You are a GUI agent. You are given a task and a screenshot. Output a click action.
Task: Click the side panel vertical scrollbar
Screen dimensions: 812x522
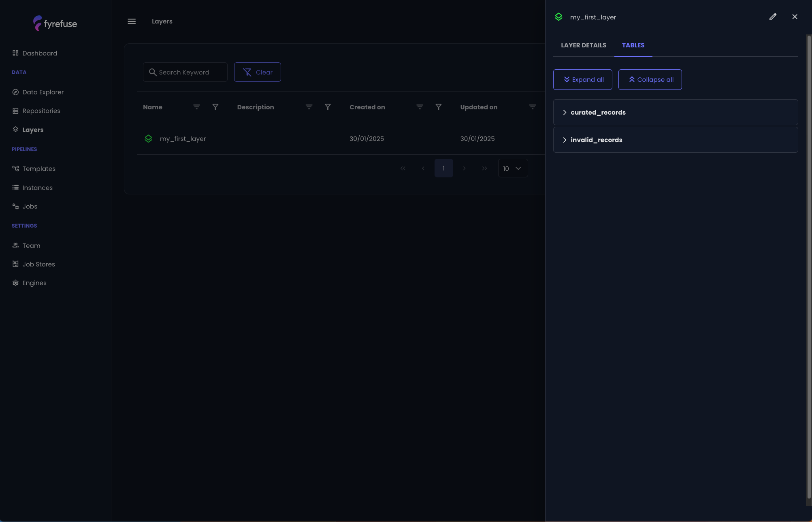tap(809, 267)
